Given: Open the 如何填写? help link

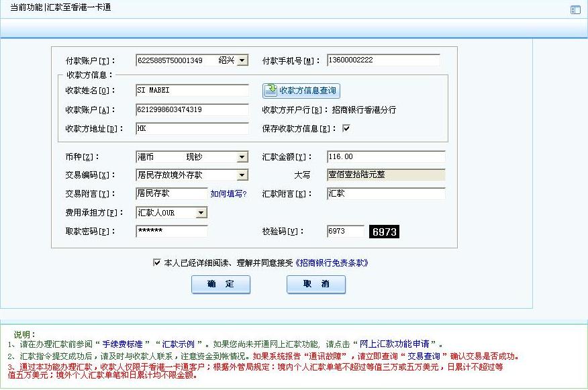Looking at the screenshot, I should [228, 194].
